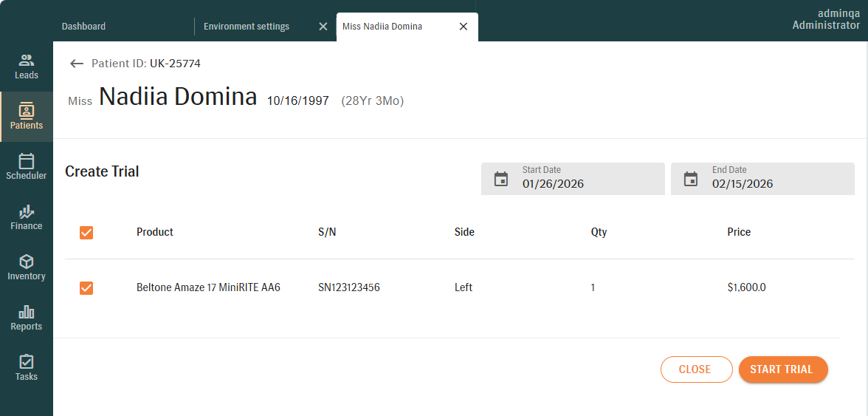Close the Miss Nadiia Domina tab
The width and height of the screenshot is (868, 416).
click(x=464, y=27)
